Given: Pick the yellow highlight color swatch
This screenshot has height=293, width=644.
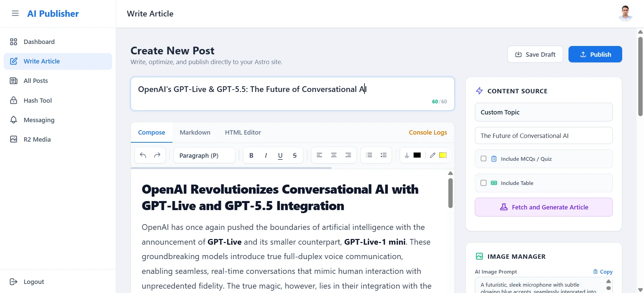Looking at the screenshot, I should click(443, 155).
